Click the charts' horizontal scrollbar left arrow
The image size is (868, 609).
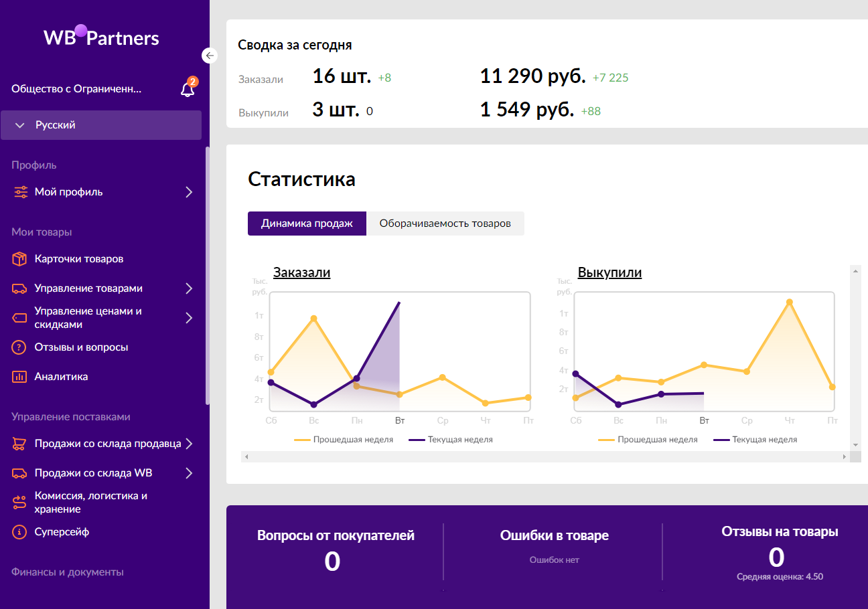246,456
